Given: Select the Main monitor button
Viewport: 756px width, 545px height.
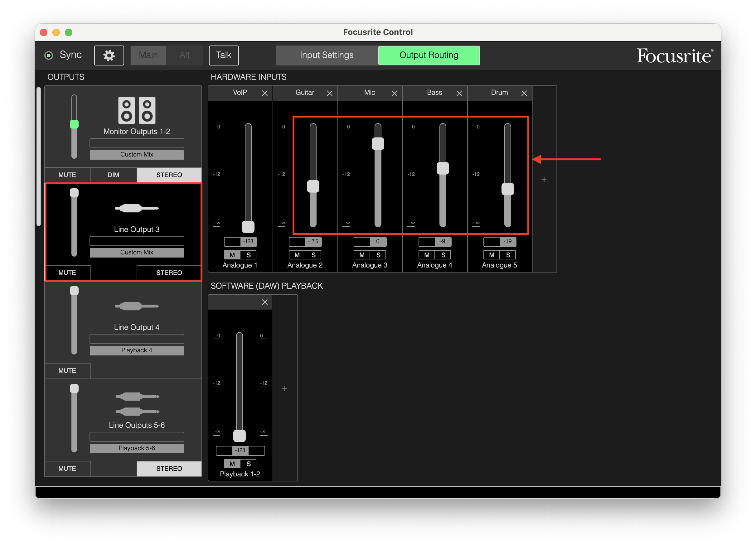Looking at the screenshot, I should click(148, 55).
